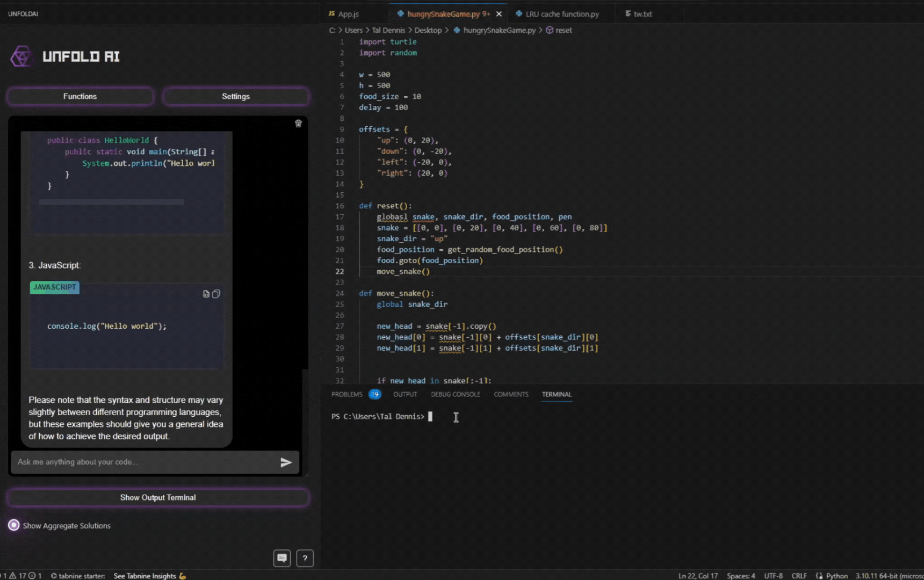This screenshot has height=580, width=924.
Task: Click the Unfold AI logo icon
Action: tap(21, 56)
